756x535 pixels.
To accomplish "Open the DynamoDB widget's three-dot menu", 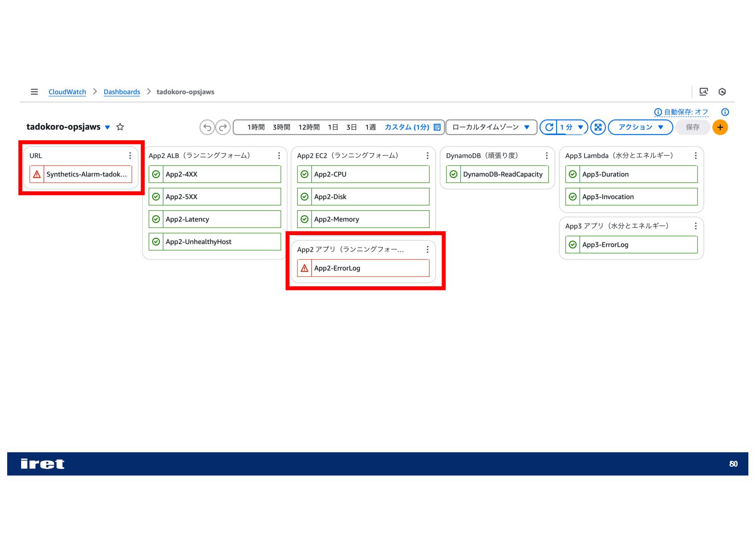I will point(547,156).
